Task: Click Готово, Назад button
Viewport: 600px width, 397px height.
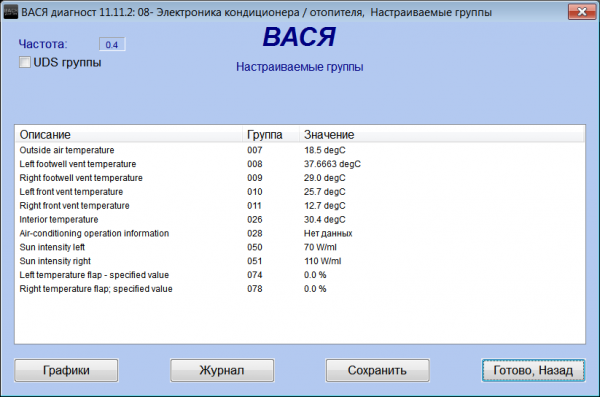Action: pos(533,370)
